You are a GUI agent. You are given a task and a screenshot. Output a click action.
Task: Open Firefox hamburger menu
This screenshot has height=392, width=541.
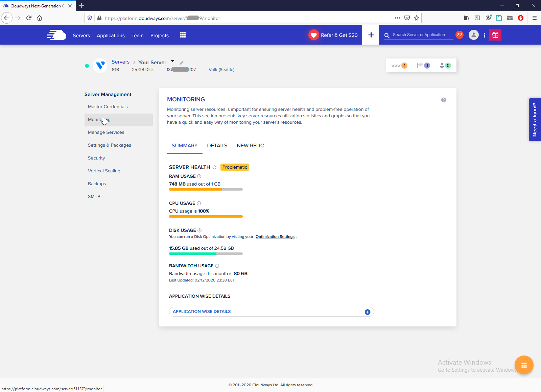pos(535,18)
